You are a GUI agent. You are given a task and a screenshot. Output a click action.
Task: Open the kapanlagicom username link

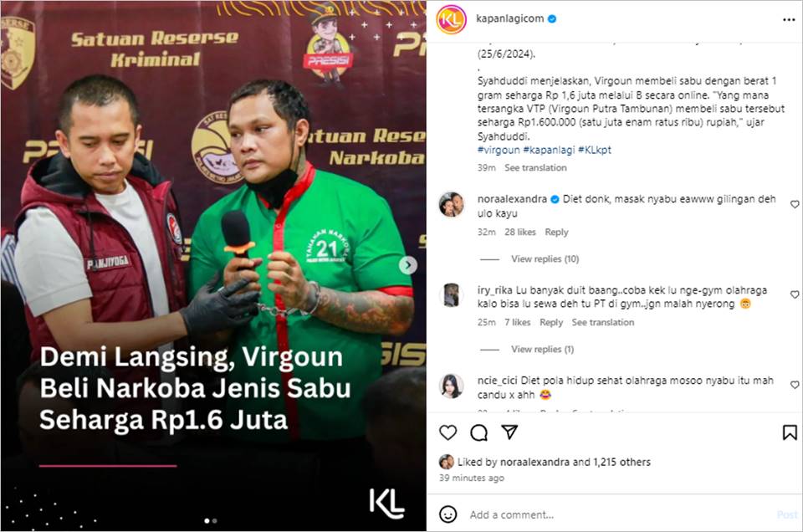click(x=509, y=18)
